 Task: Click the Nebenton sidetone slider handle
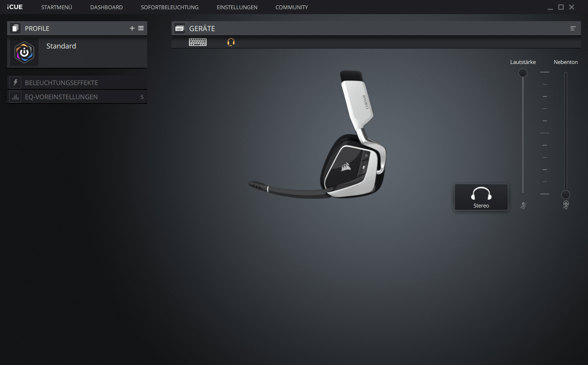coord(566,195)
